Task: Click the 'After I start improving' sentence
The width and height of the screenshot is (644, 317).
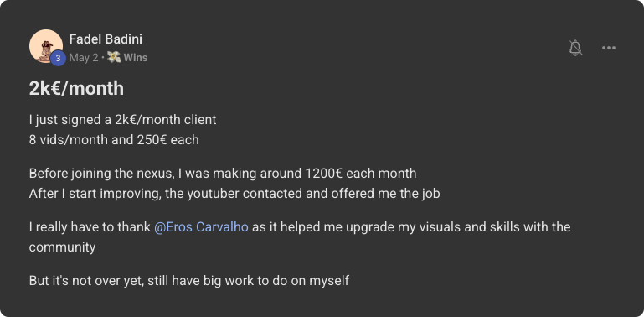Action: [234, 193]
